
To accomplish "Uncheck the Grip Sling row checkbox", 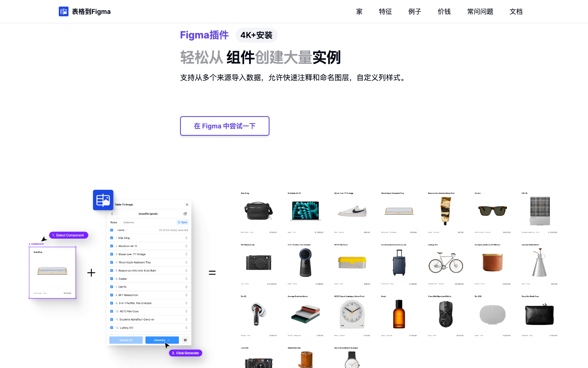I will click(112, 238).
